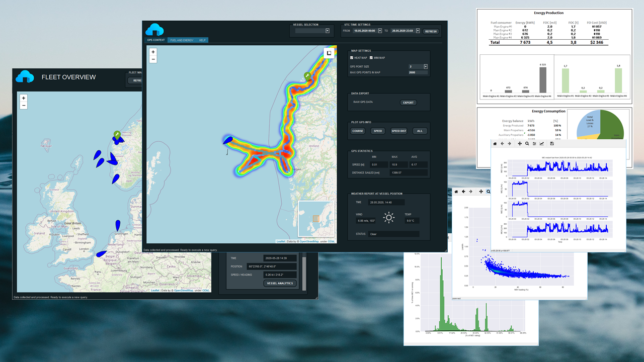
Task: Click the green wrench marker on heat map
Action: coord(307,76)
